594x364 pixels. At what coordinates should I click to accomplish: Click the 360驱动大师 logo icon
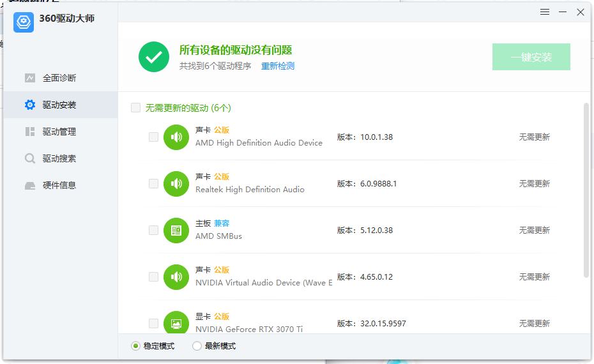click(24, 22)
